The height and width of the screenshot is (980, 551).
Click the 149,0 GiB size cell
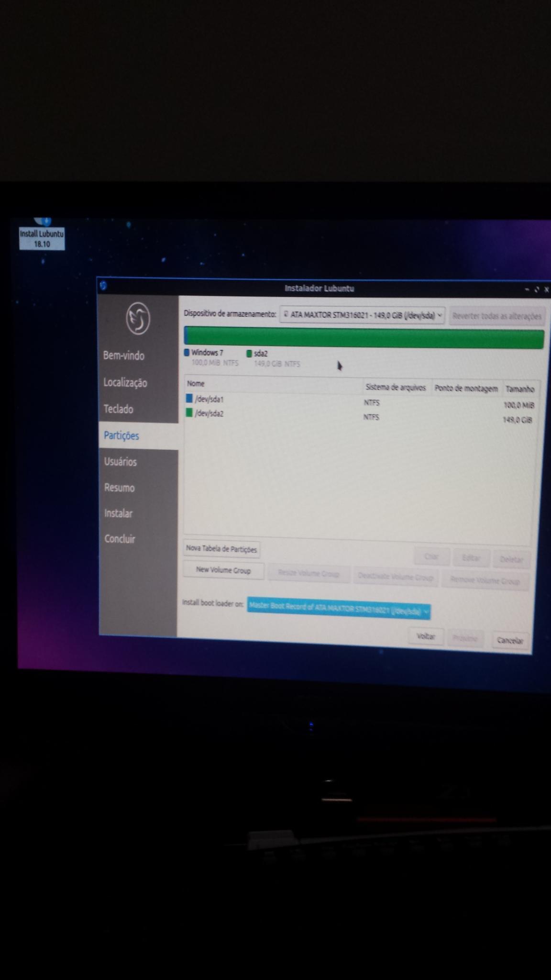coord(518,420)
